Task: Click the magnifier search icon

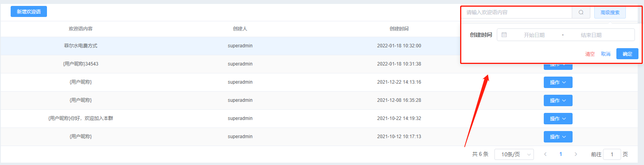Action: pos(581,12)
